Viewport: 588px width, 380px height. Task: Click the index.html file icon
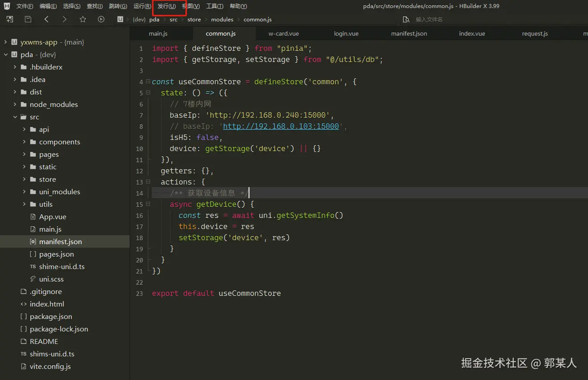coord(24,304)
